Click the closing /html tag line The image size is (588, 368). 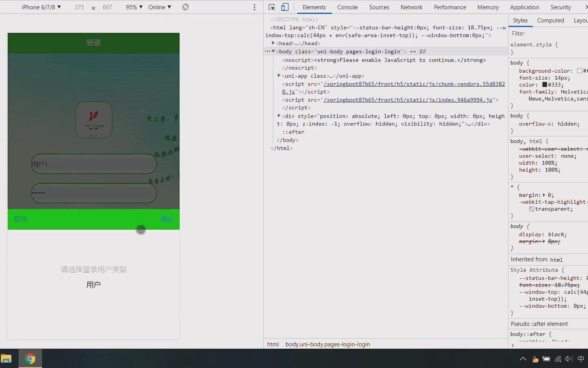[282, 148]
